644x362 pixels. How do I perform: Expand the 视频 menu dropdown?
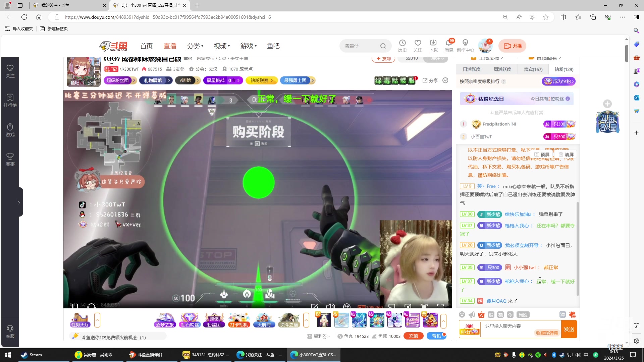click(222, 46)
